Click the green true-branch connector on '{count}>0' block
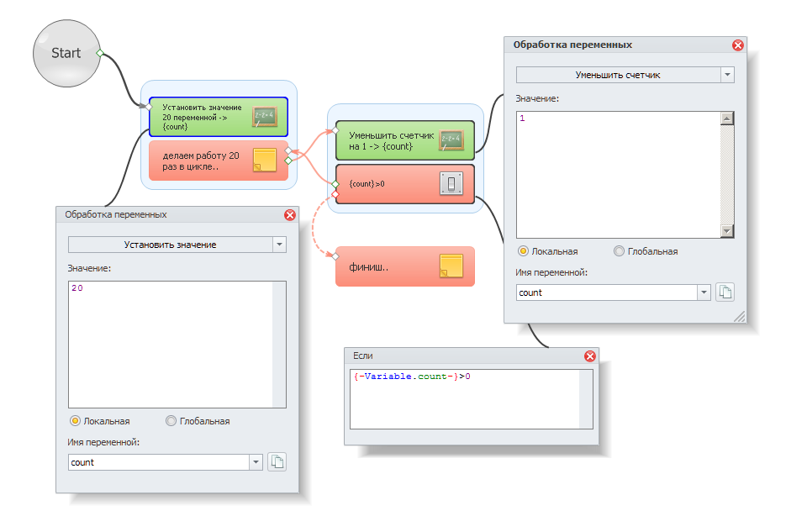The height and width of the screenshot is (532, 807). [x=335, y=184]
